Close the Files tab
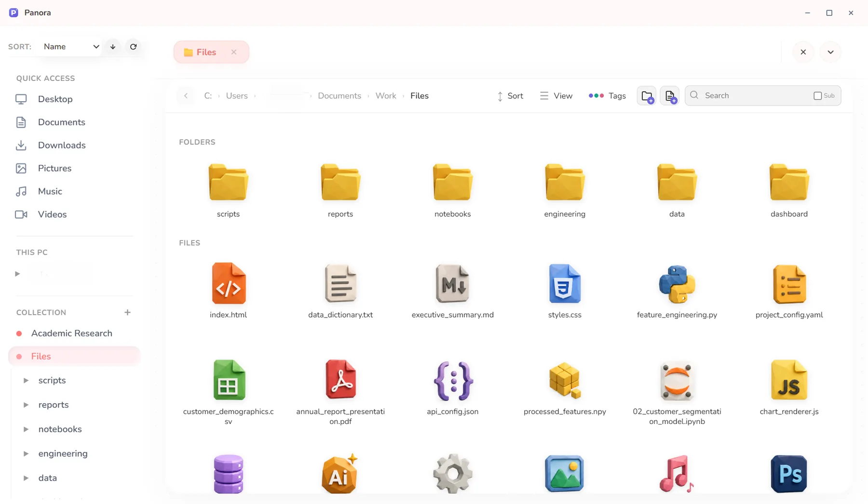Image resolution: width=868 pixels, height=504 pixels. pyautogui.click(x=234, y=52)
